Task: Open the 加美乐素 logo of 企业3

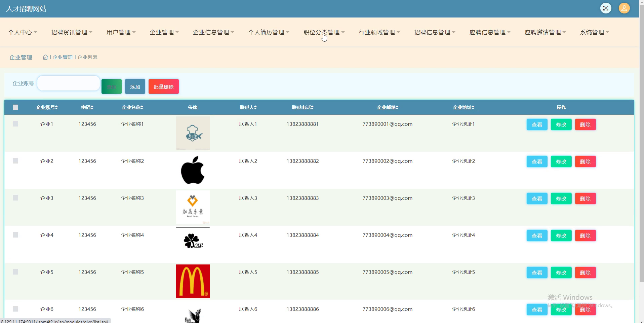Action: pyautogui.click(x=193, y=207)
